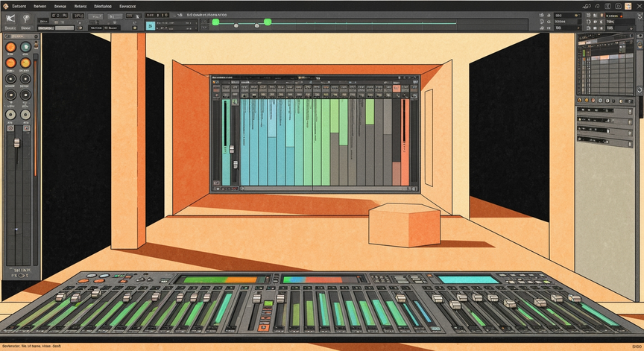This screenshot has height=351, width=644.
Task: Click the right black knob in the third knob row
Action: [x=25, y=79]
